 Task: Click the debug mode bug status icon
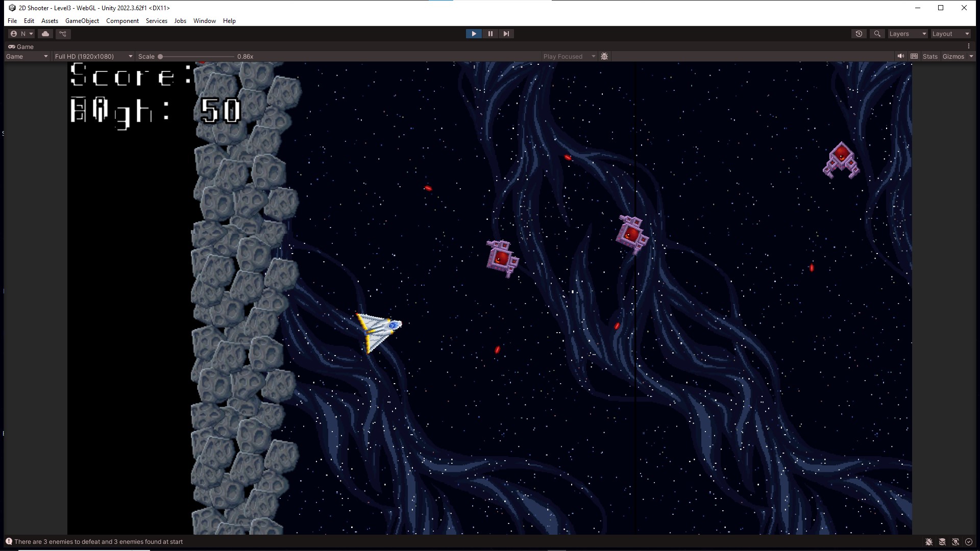click(929, 542)
